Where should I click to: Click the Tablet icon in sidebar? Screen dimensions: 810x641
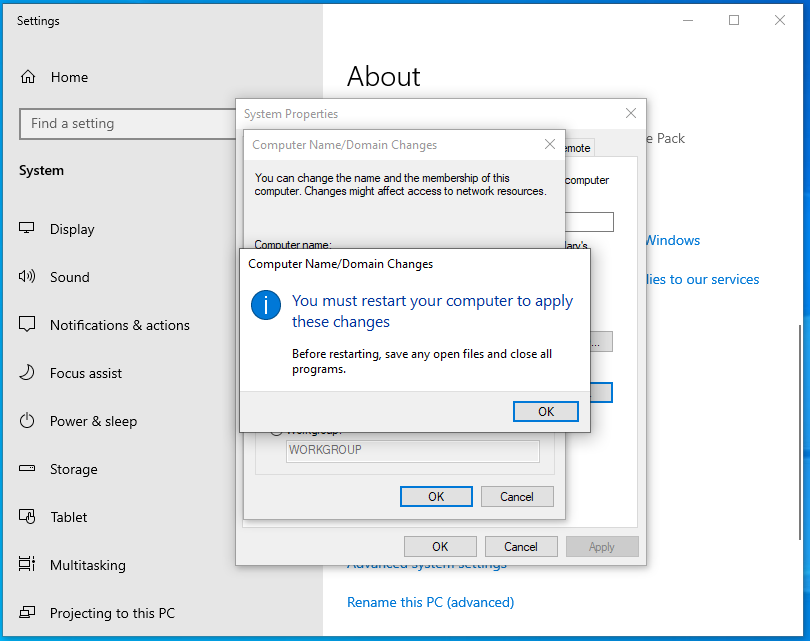[x=28, y=517]
